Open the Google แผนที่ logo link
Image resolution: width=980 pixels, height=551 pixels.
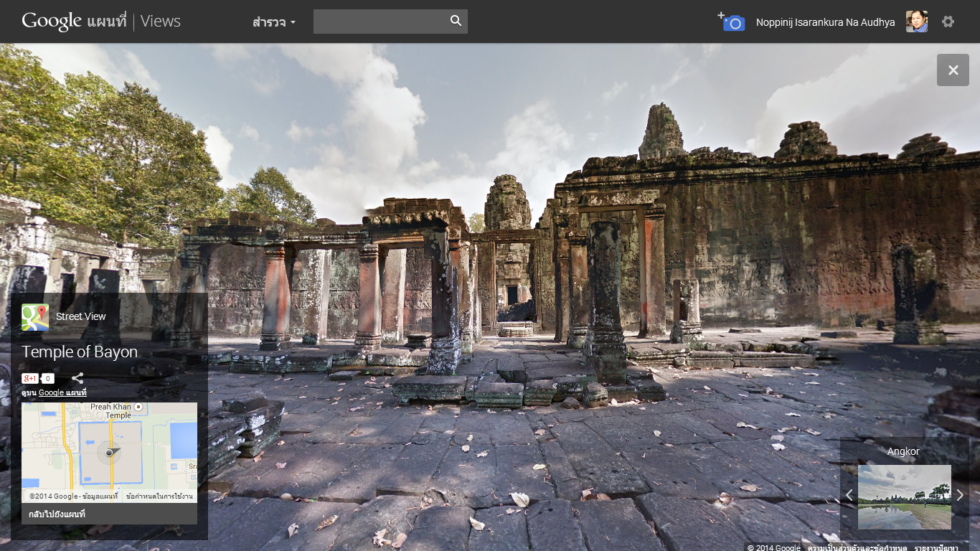[x=74, y=21]
